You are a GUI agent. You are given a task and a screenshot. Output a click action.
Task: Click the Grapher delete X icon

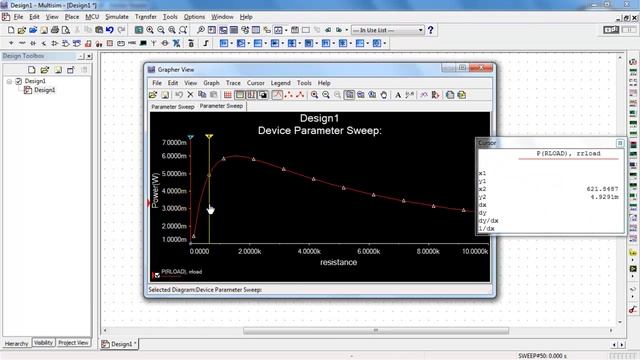(x=190, y=95)
